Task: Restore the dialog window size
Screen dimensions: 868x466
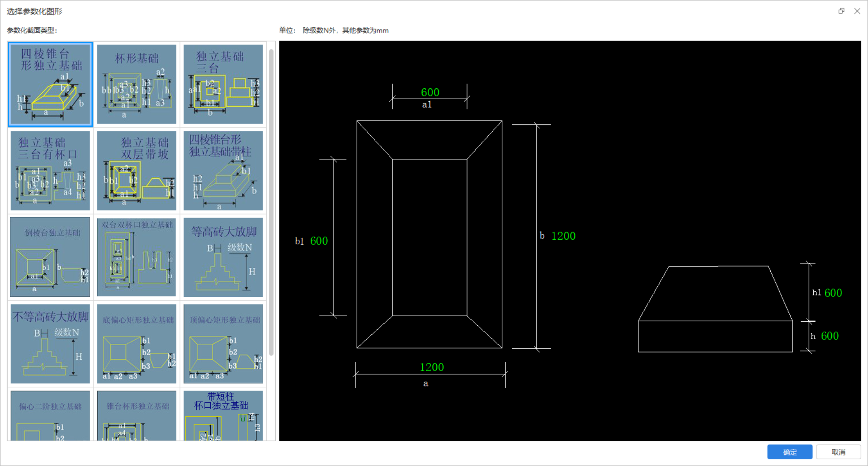Action: pyautogui.click(x=841, y=11)
